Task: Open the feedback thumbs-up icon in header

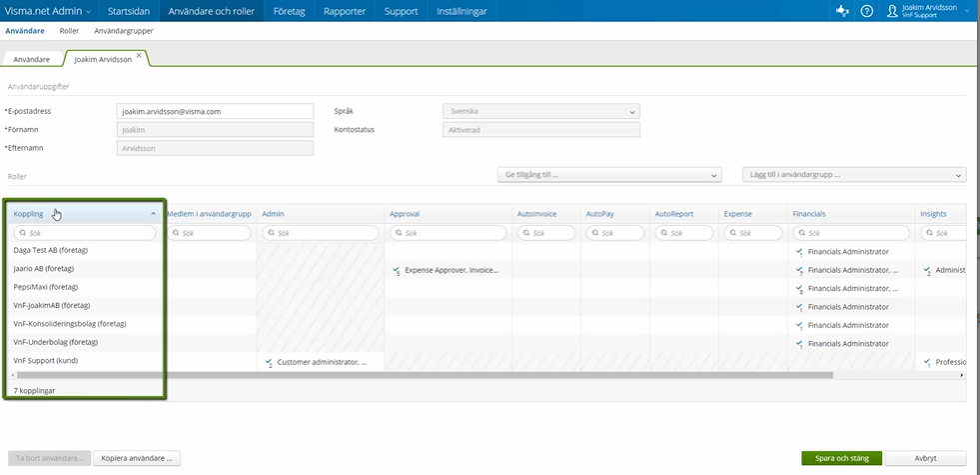Action: tap(842, 11)
